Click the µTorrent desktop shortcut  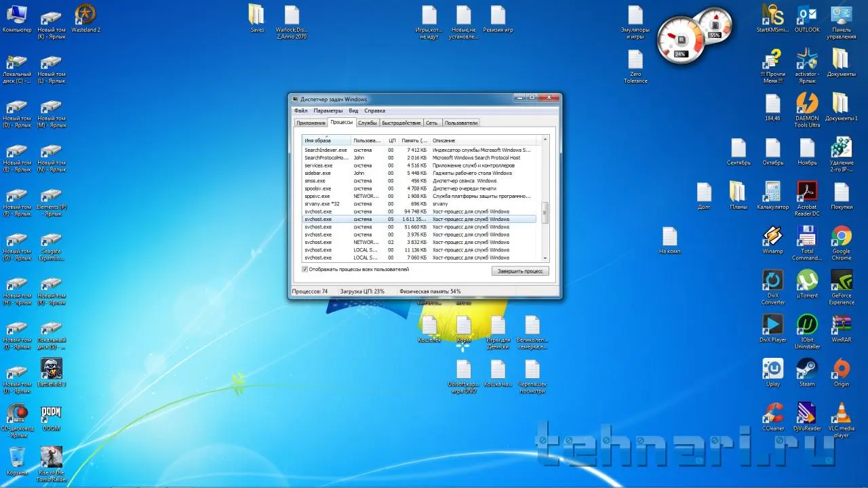[x=807, y=281]
